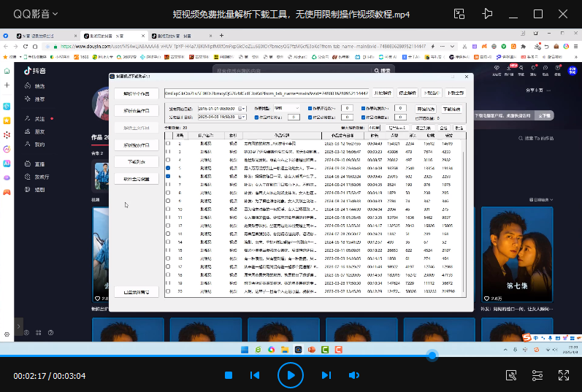Check the row 17 checkbox in the table

pos(168,266)
